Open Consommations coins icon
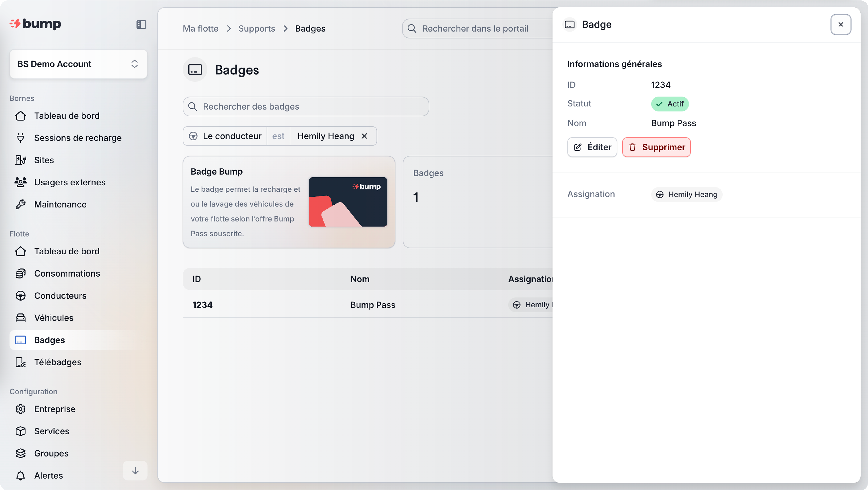 (x=20, y=273)
